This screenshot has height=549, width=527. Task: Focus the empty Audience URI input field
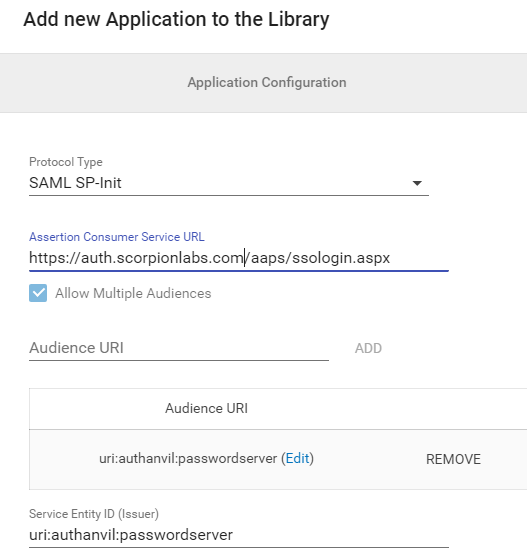click(179, 348)
